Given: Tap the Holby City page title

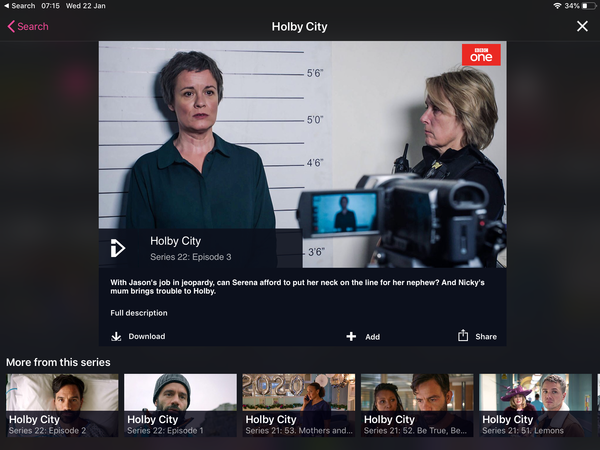Looking at the screenshot, I should click(x=300, y=26).
